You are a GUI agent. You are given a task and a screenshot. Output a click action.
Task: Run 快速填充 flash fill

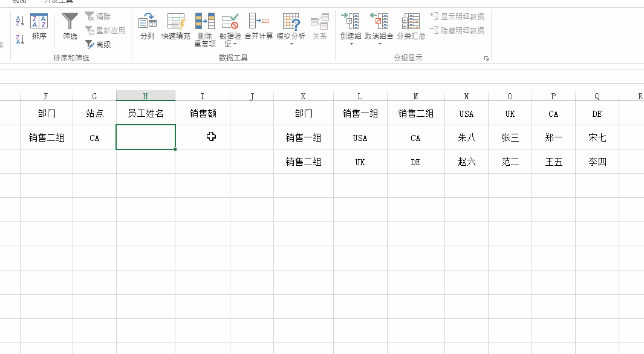click(176, 27)
